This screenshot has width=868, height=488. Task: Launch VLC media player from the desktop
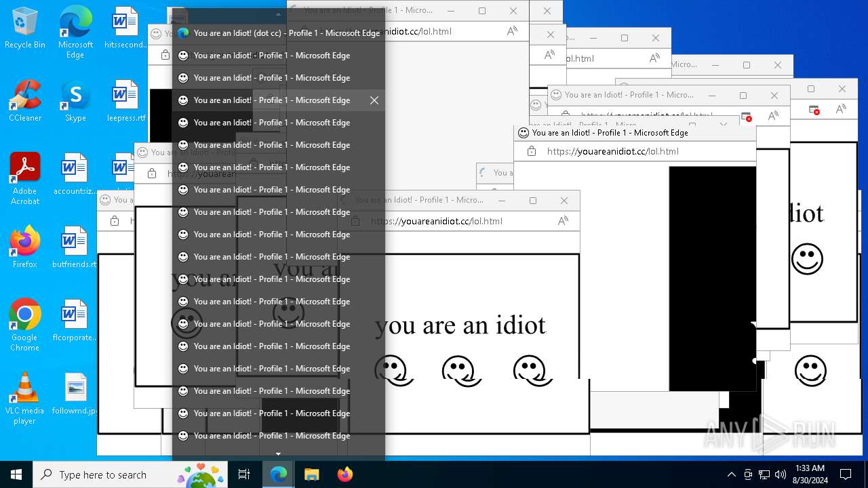coord(25,399)
